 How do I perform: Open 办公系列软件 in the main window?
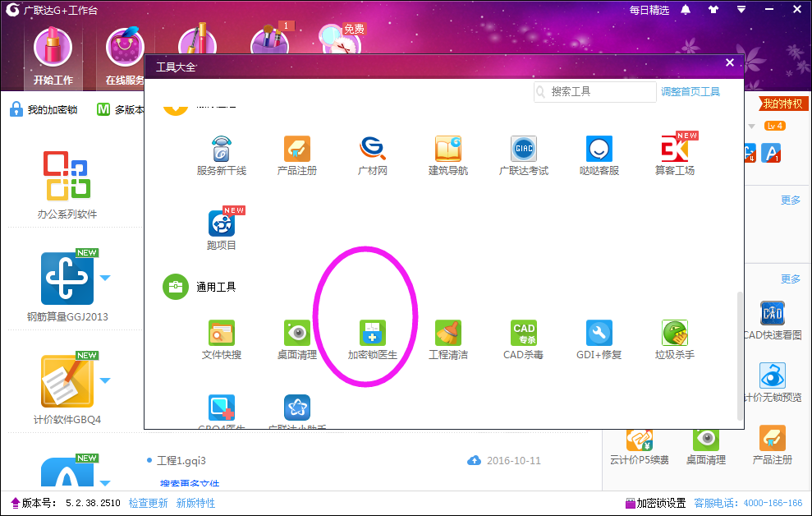[x=67, y=185]
